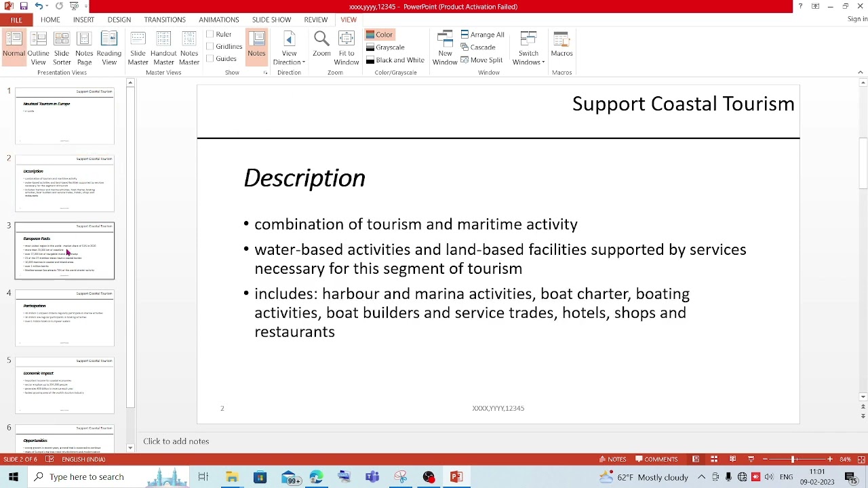Open the DESIGN tab
This screenshot has width=868, height=488.
click(x=119, y=20)
